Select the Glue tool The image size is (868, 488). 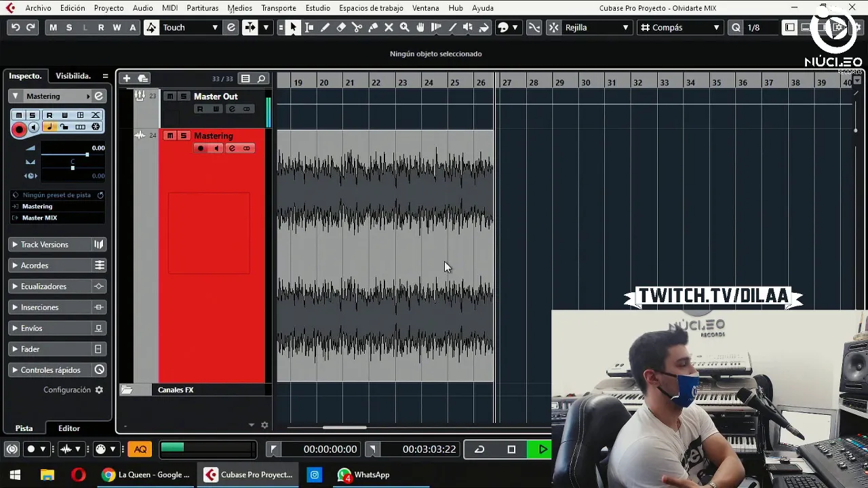click(x=373, y=27)
